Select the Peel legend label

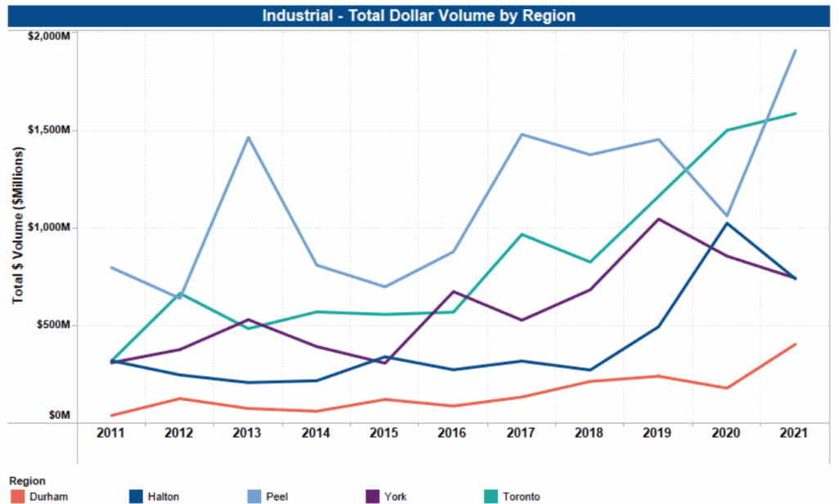click(277, 497)
